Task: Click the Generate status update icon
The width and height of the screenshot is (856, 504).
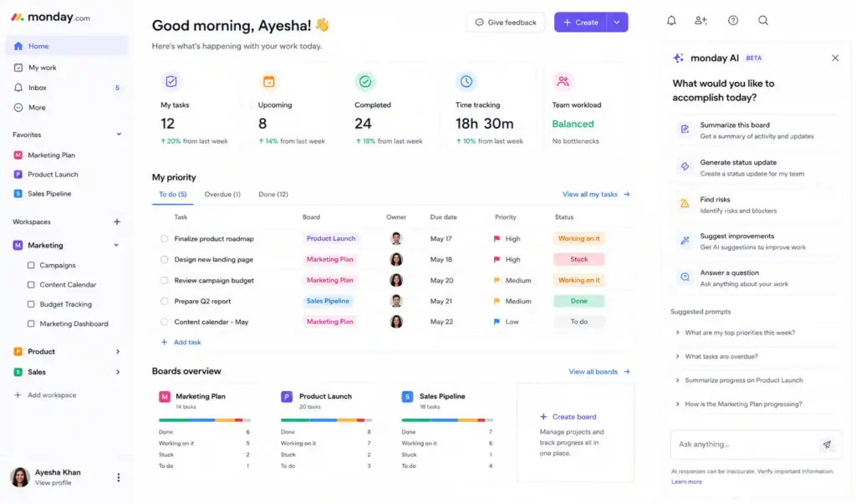Action: 685,166
